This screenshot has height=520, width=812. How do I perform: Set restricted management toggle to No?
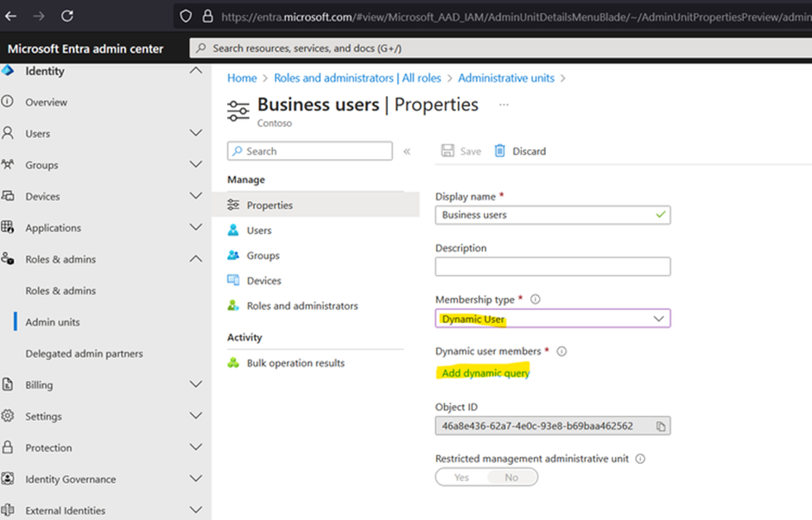511,477
